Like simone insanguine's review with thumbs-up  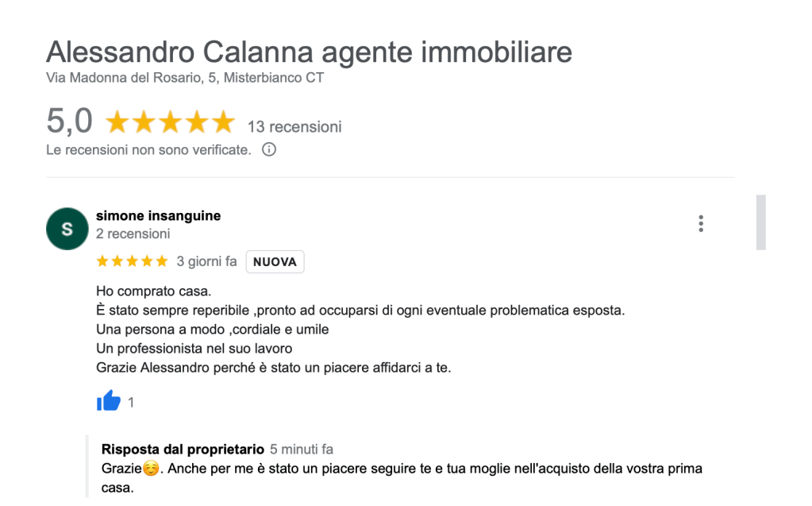(108, 401)
